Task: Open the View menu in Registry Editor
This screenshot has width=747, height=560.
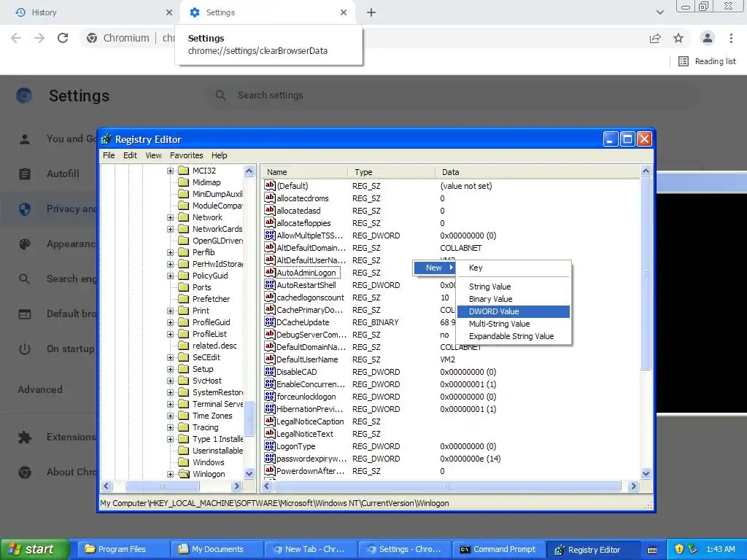Action: coord(153,155)
